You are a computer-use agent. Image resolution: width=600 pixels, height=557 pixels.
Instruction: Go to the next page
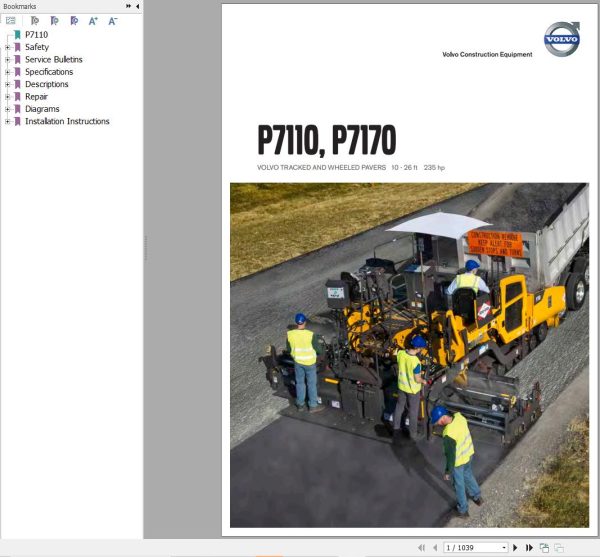[x=515, y=547]
